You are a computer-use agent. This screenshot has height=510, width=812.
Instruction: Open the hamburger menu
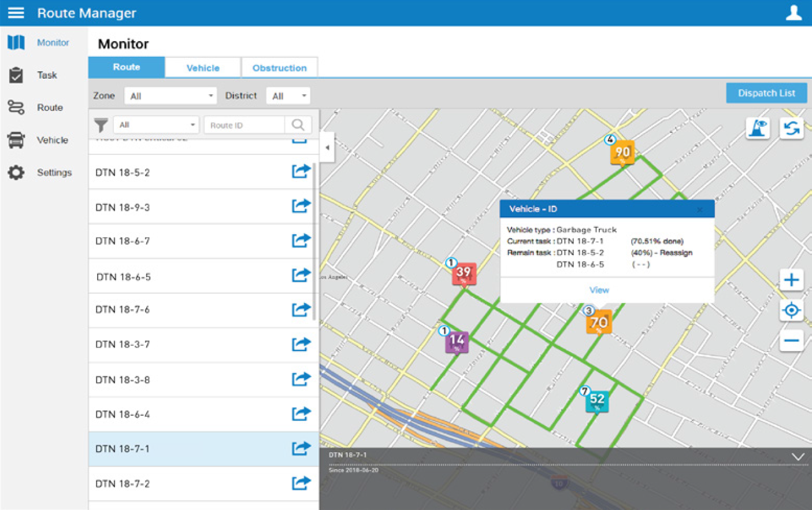point(16,13)
